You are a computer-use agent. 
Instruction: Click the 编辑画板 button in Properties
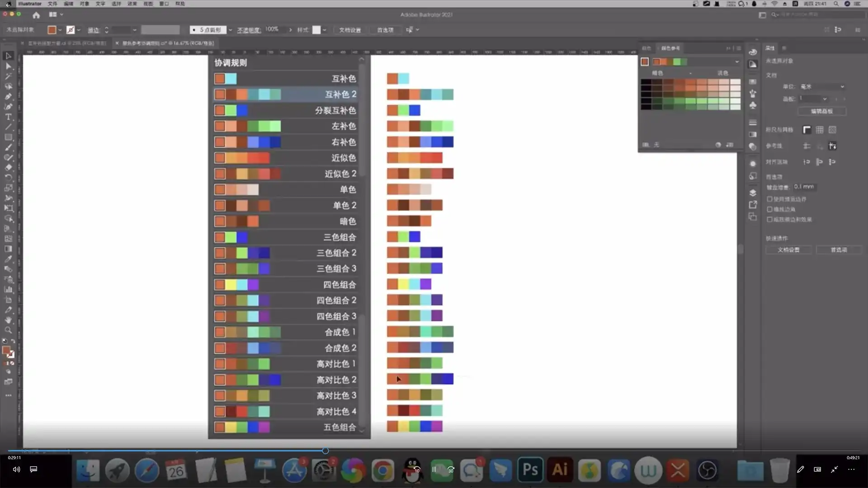(x=821, y=111)
